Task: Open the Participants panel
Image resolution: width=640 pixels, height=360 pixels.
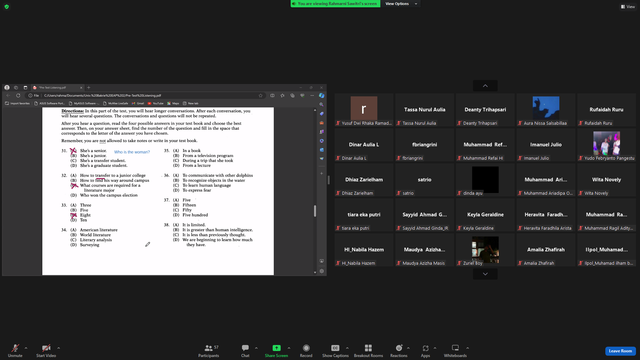Action: (209, 350)
